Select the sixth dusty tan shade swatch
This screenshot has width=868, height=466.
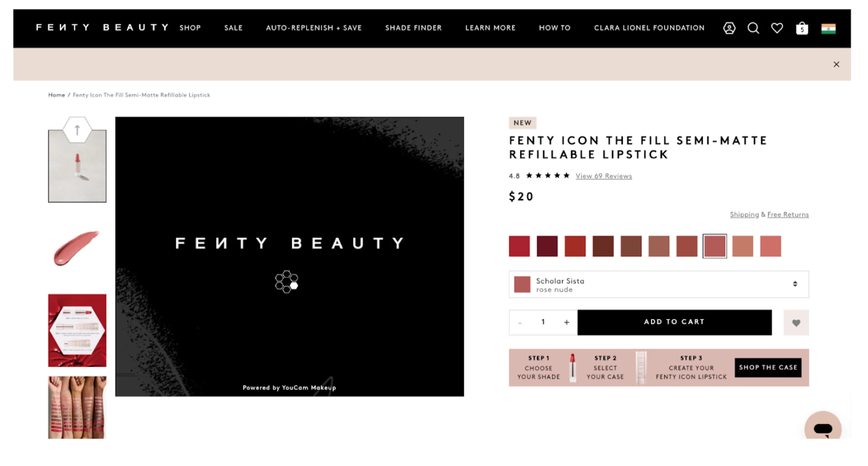tap(659, 246)
